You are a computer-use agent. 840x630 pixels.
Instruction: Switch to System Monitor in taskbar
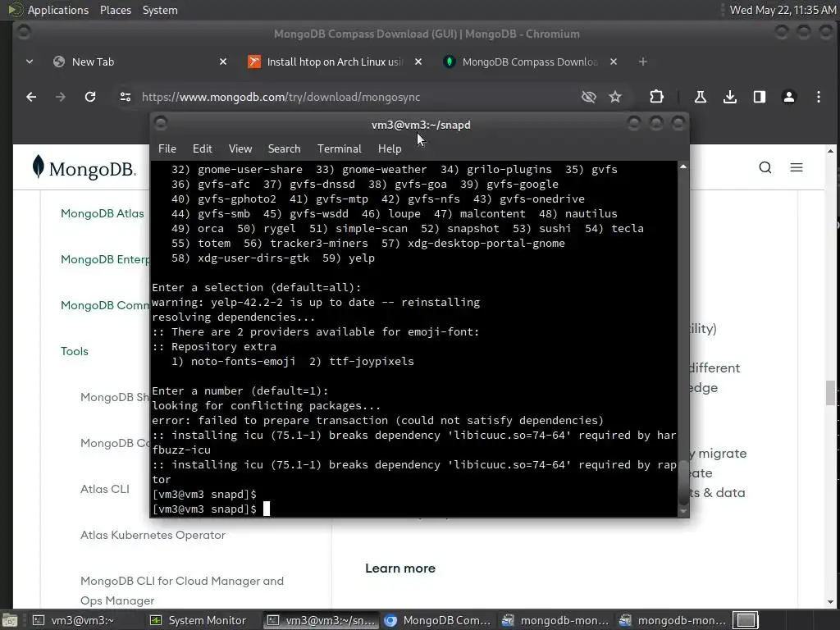pyautogui.click(x=203, y=620)
